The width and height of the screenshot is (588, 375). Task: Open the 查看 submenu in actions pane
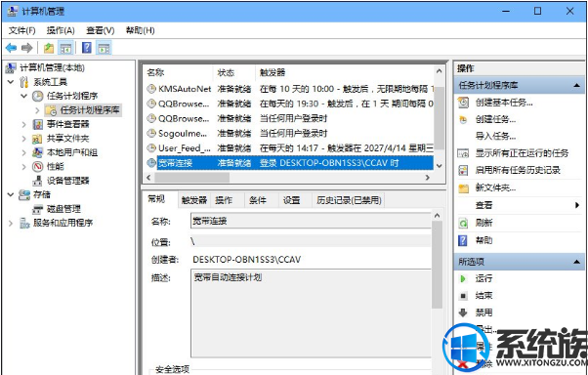(x=483, y=205)
